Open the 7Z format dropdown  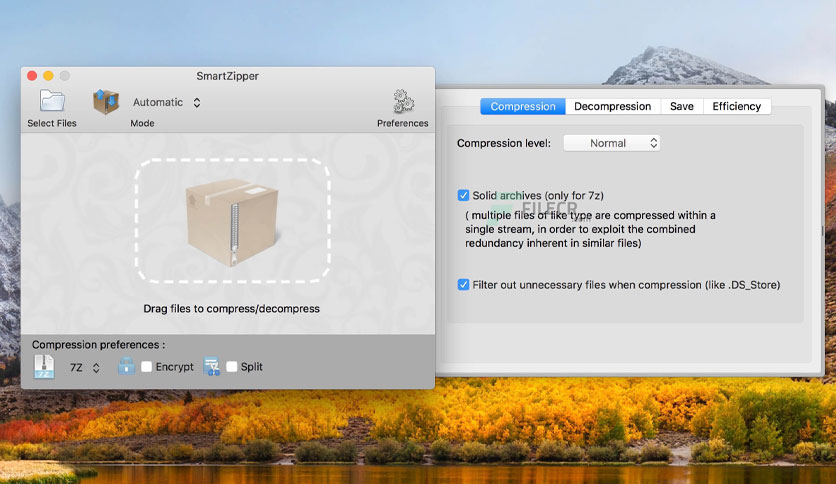[84, 367]
